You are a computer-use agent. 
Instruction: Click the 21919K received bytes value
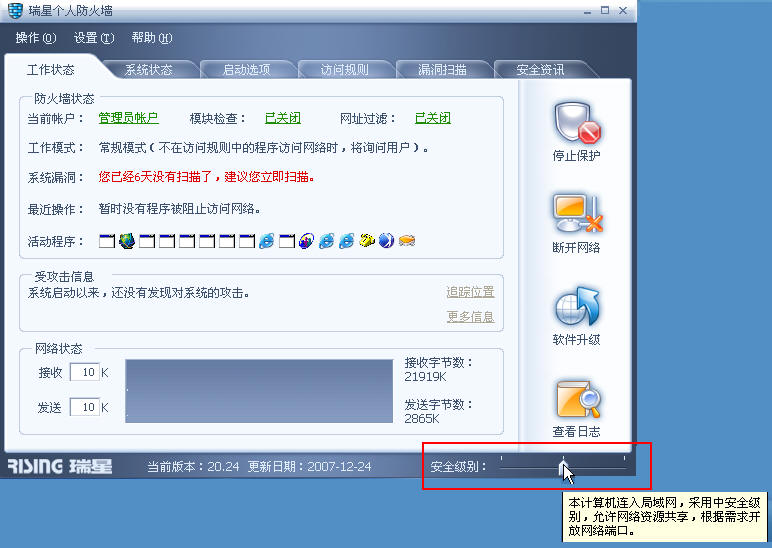point(425,377)
